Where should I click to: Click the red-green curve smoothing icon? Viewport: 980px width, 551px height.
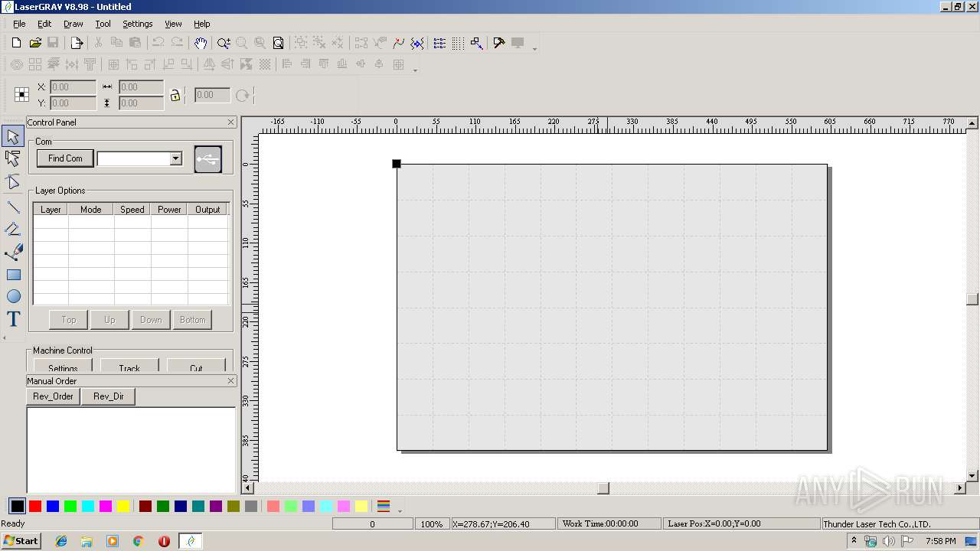(x=398, y=43)
